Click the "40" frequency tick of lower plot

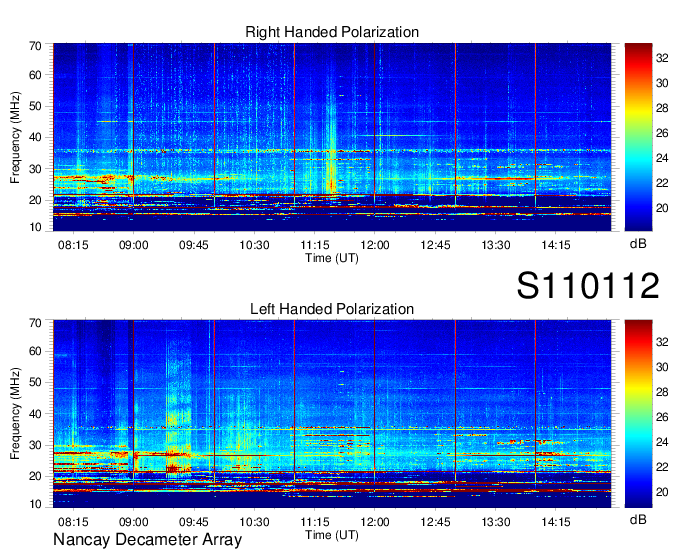tap(36, 414)
